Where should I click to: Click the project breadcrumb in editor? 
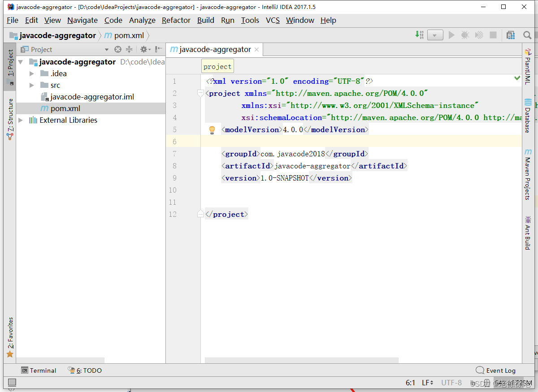[217, 66]
